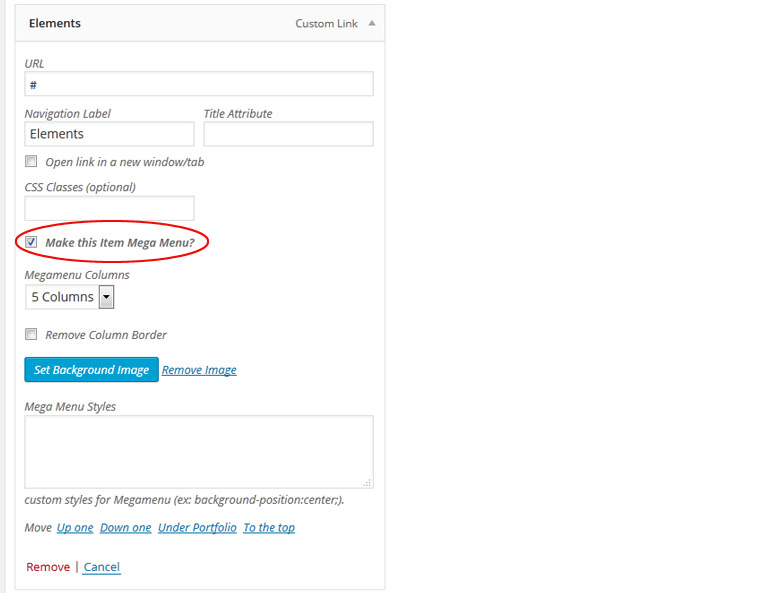Move the item To the top

click(x=269, y=527)
